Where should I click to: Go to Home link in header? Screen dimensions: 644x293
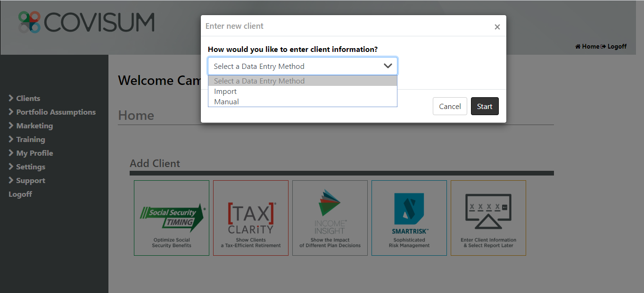click(x=587, y=46)
